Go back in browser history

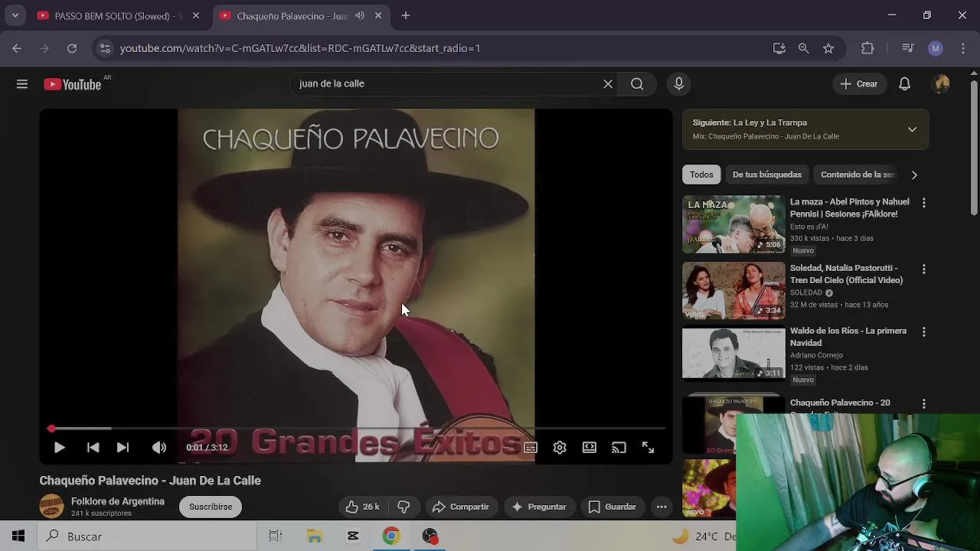[x=17, y=48]
